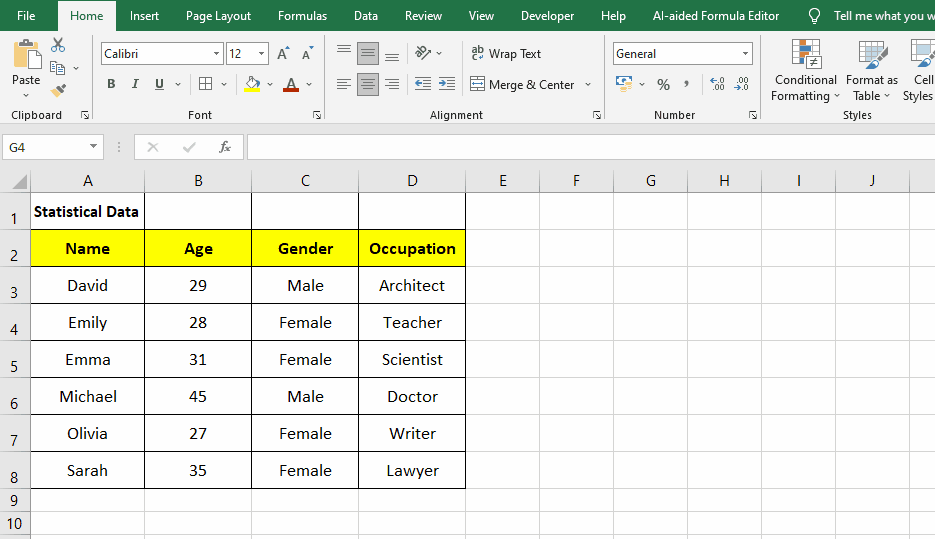This screenshot has width=935, height=539.
Task: Click Accounting Number Format icon
Action: pos(624,84)
